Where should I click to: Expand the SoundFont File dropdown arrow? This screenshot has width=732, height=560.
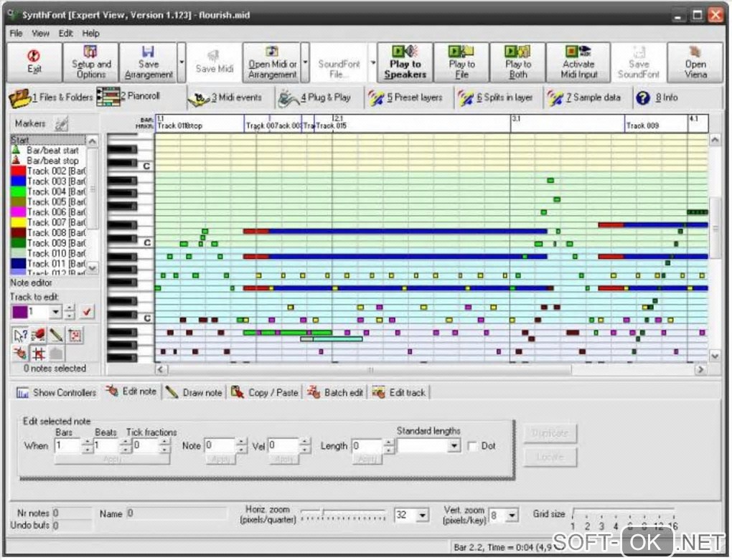click(x=372, y=62)
